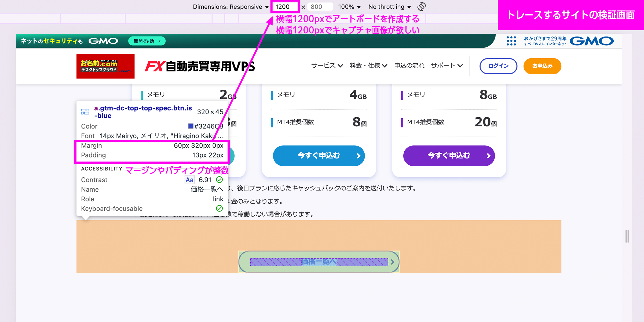Click the 4GB メモリ value
This screenshot has height=322, width=644.
(358, 95)
